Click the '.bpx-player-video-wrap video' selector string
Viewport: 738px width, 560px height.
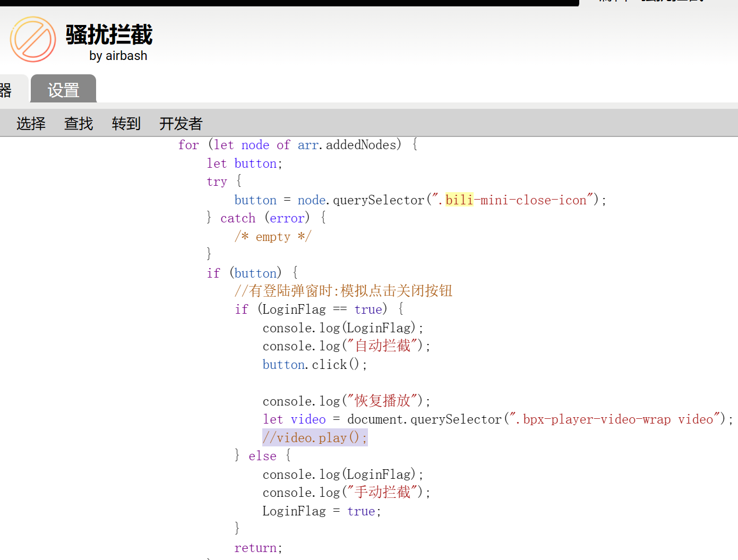point(617,419)
